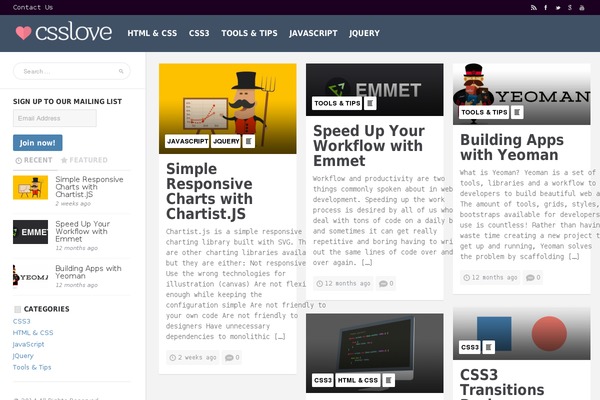Click the post format icon on Emmet card
Screen dimensions: 600x400
point(370,103)
